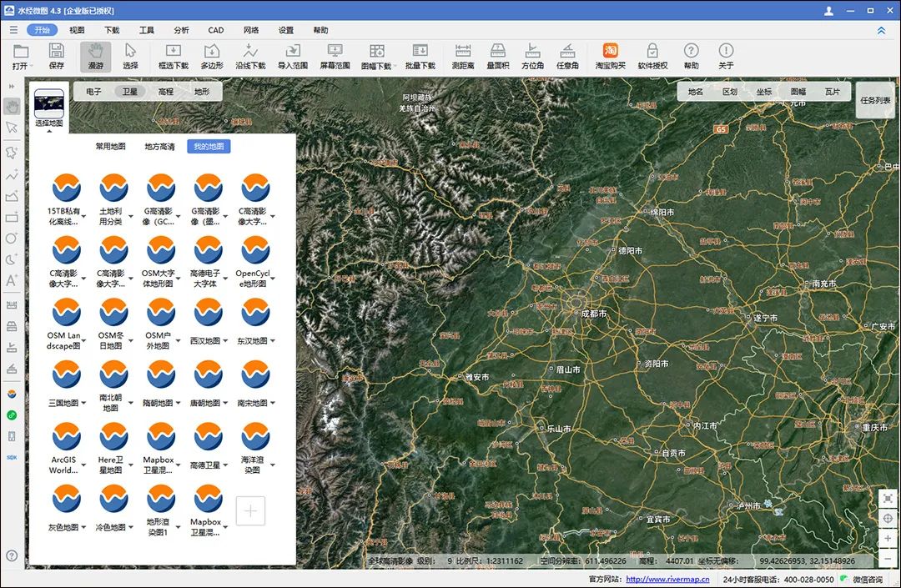Viewport: 901px width, 588px height.
Task: Click the 帮助 question mark toolbar icon
Action: 692,56
